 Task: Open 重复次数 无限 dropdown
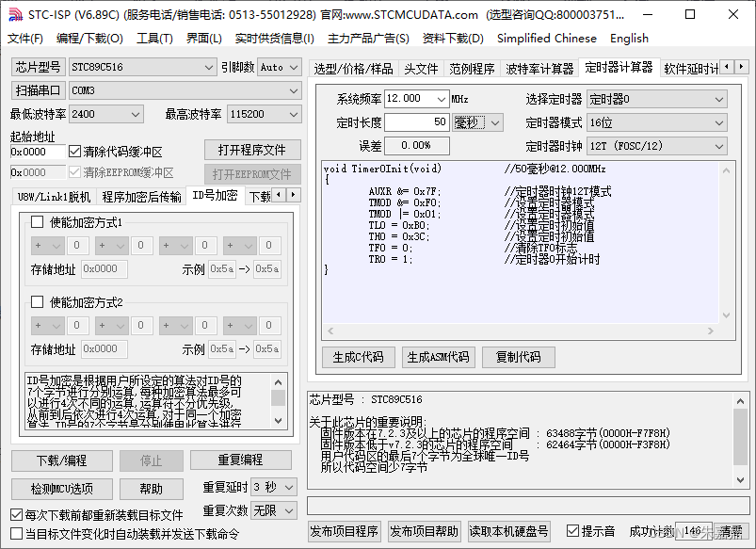coord(274,510)
